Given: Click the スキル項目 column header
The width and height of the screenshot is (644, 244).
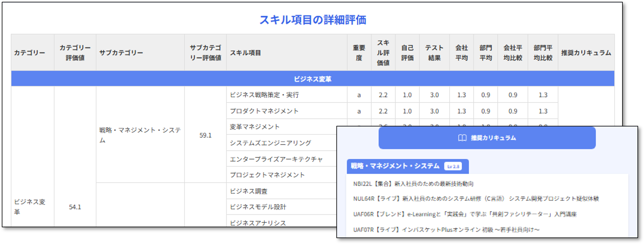Looking at the screenshot, I should [245, 53].
